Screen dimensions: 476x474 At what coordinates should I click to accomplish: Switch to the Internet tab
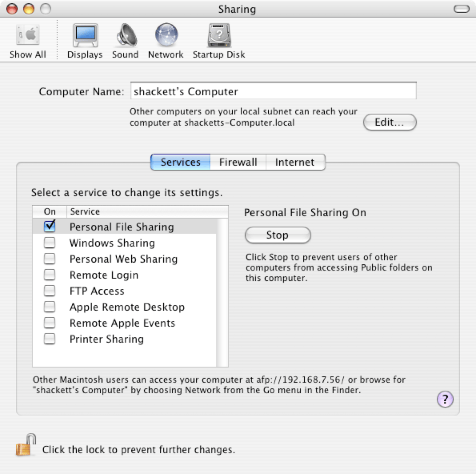pyautogui.click(x=295, y=162)
